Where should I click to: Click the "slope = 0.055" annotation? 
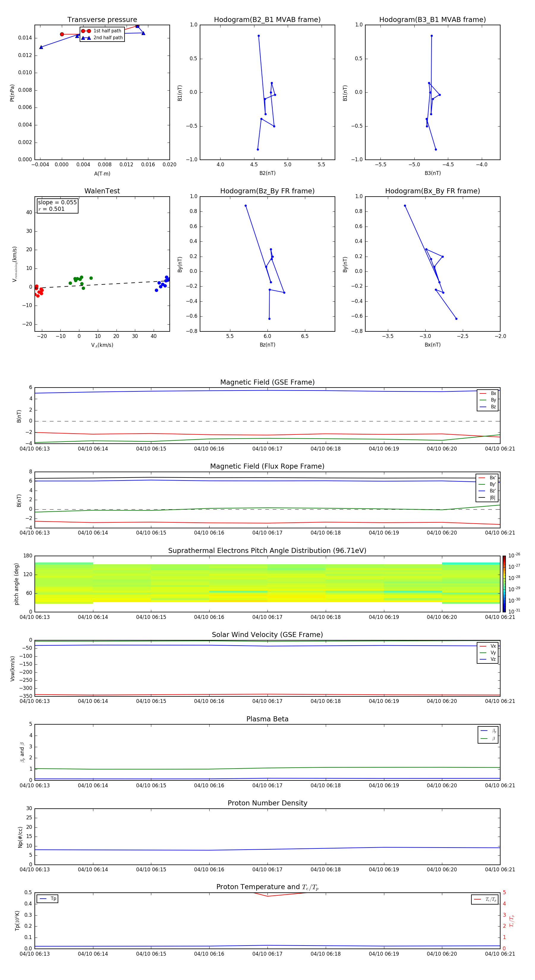(57, 203)
